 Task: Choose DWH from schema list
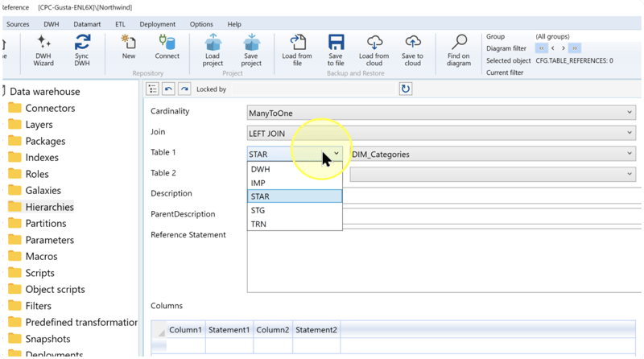point(295,169)
